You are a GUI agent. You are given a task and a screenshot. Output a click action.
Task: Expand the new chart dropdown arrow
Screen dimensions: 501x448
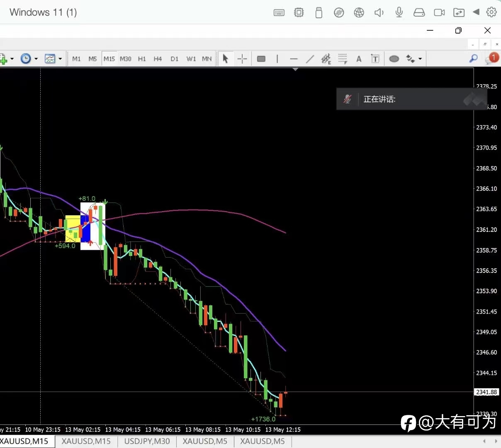point(12,59)
